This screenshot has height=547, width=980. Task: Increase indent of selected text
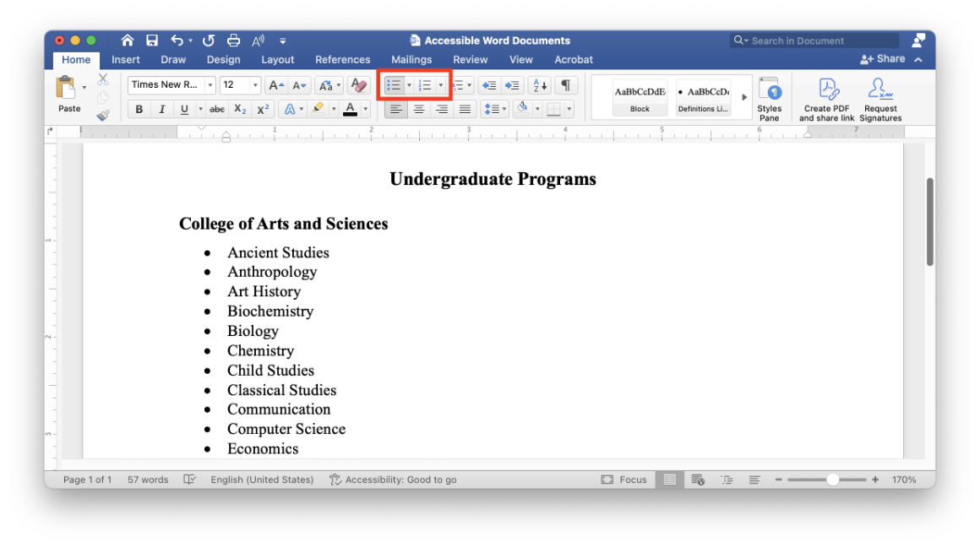pos(512,84)
